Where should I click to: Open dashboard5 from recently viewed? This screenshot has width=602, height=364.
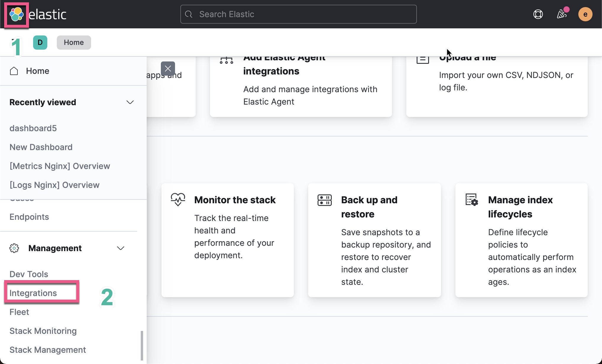pyautogui.click(x=33, y=128)
